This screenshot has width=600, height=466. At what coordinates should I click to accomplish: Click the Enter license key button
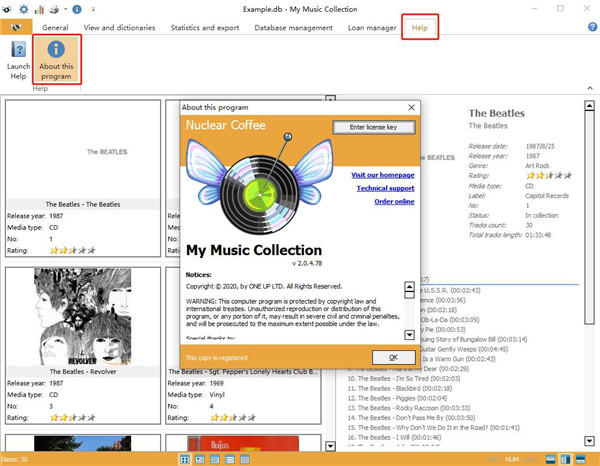tap(373, 127)
